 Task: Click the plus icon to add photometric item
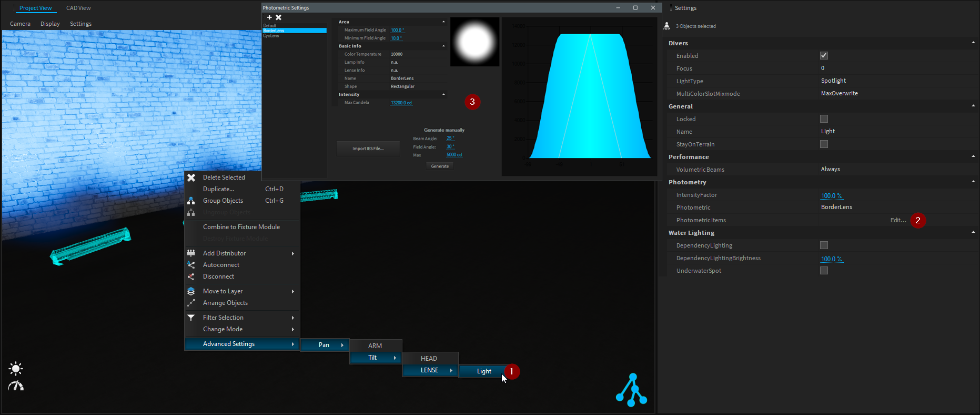(269, 17)
